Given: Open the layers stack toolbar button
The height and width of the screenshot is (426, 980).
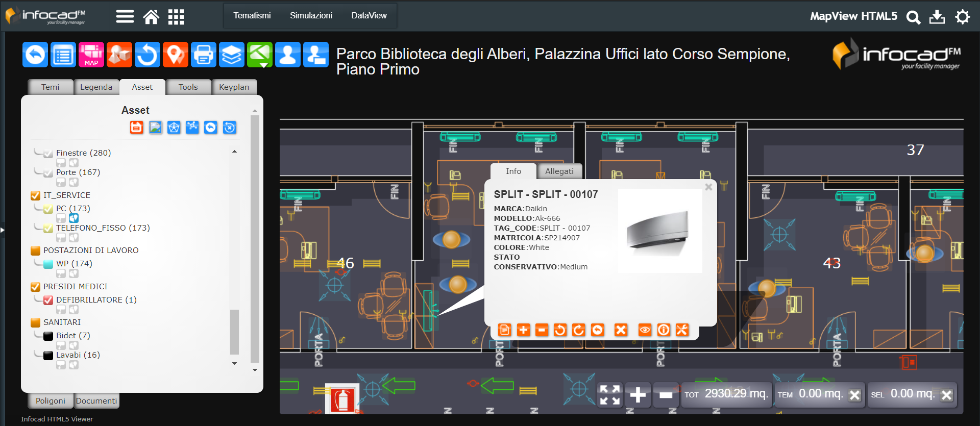Looking at the screenshot, I should 232,55.
